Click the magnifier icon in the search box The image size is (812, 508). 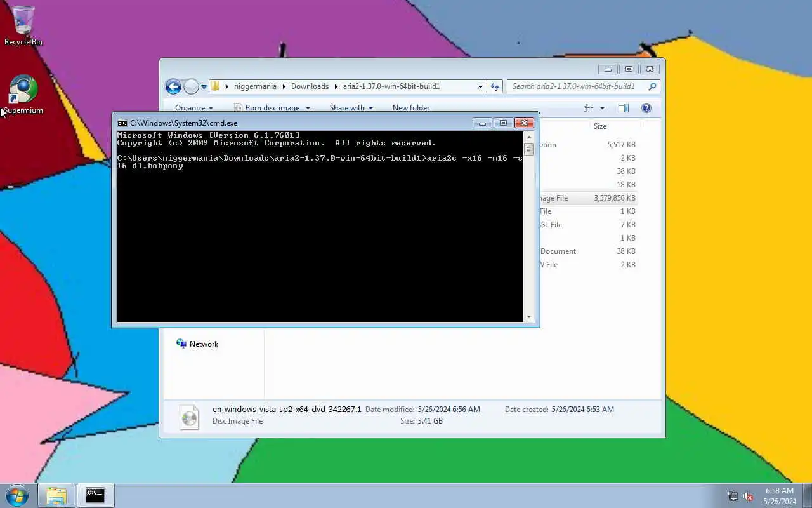652,86
